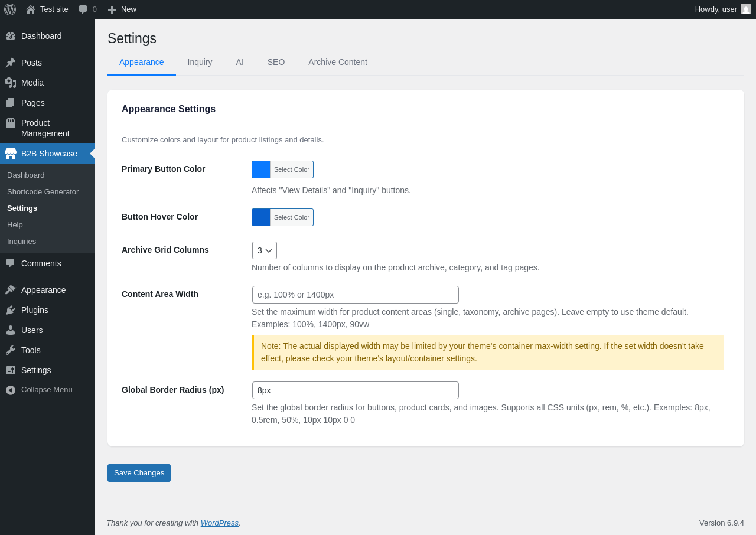The width and height of the screenshot is (756, 535).
Task: Open the New content menu
Action: tap(122, 9)
